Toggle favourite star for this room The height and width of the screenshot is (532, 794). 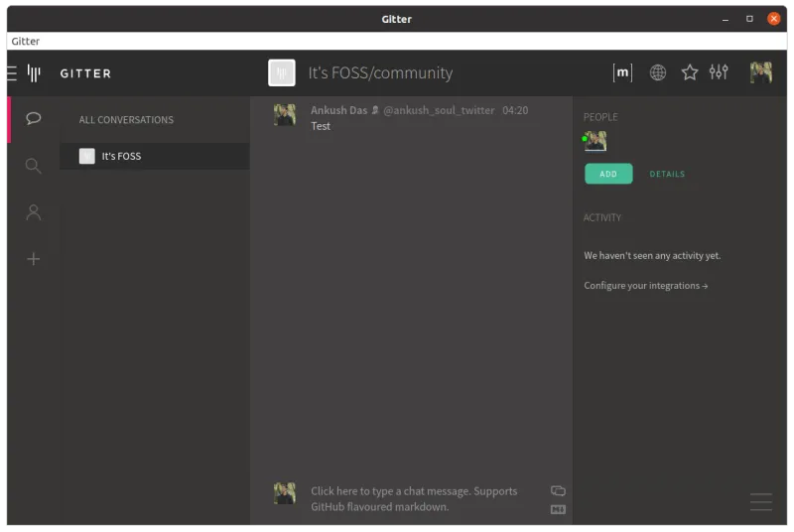[689, 72]
